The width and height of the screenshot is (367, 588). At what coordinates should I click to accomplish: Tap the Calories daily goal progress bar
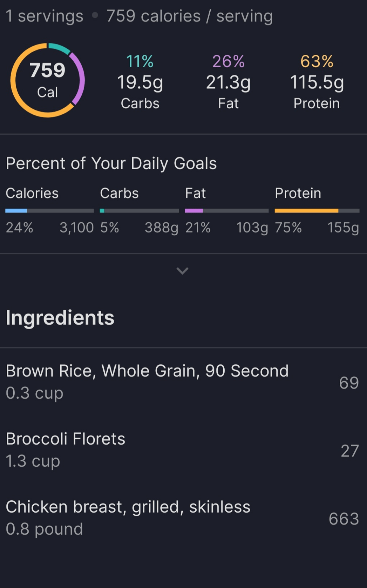tap(50, 211)
